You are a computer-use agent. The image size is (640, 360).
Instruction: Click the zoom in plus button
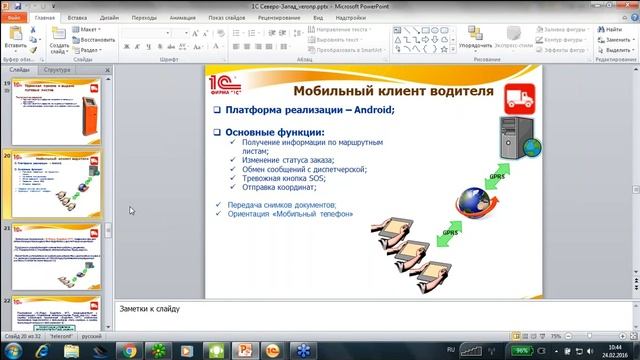tap(622, 336)
